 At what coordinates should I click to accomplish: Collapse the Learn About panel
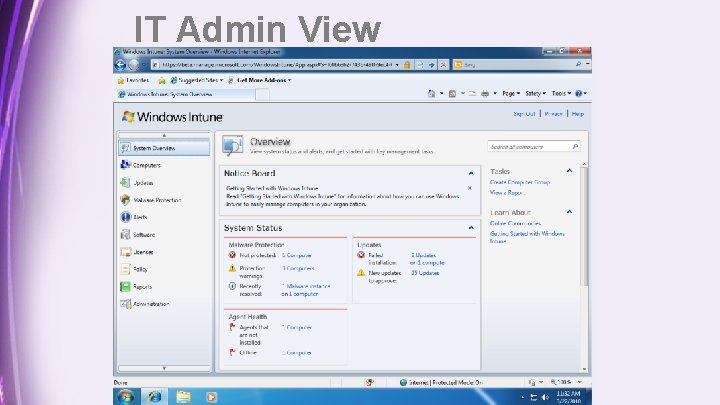pyautogui.click(x=569, y=212)
